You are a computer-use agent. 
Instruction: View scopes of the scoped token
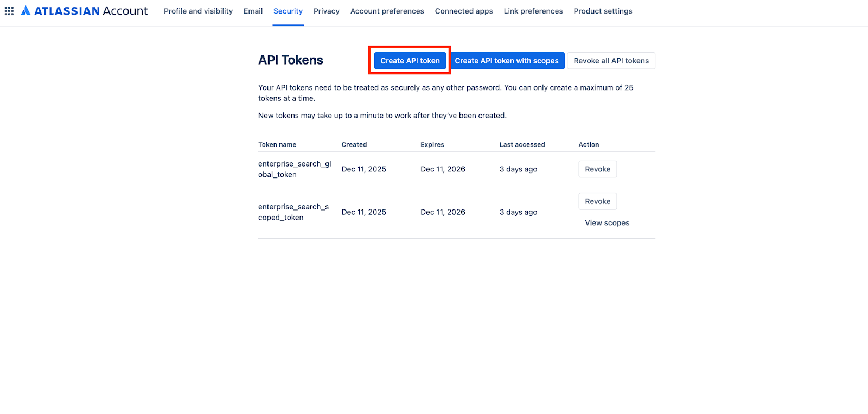[607, 223]
